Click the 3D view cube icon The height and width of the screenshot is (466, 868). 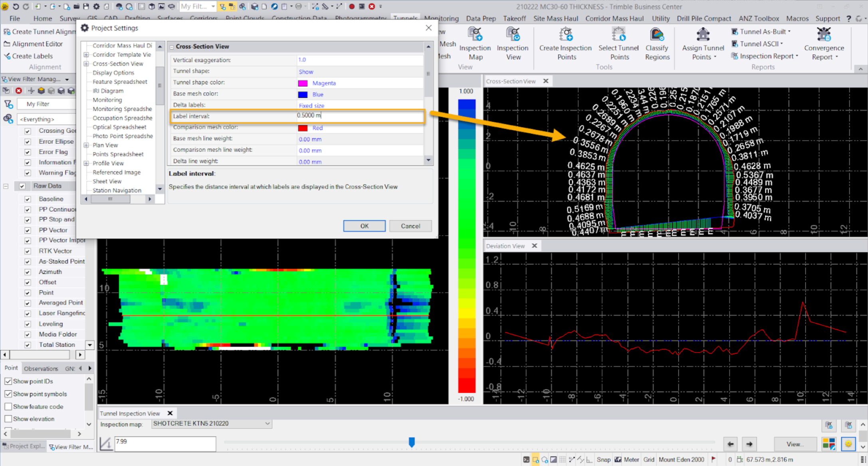coord(152,6)
